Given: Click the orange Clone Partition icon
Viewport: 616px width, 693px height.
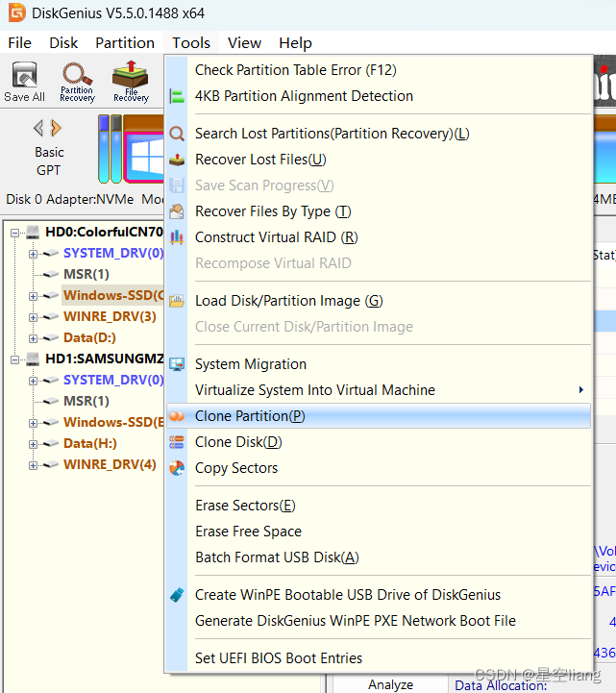Looking at the screenshot, I should [177, 416].
